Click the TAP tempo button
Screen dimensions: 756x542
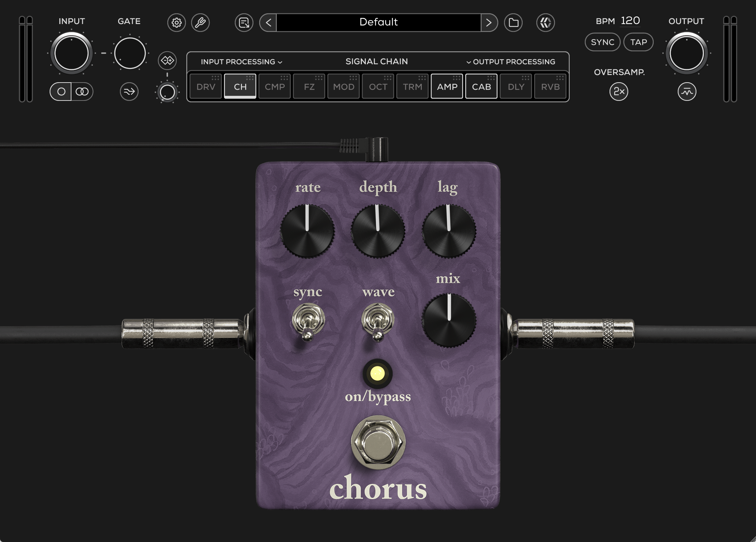[x=639, y=42]
